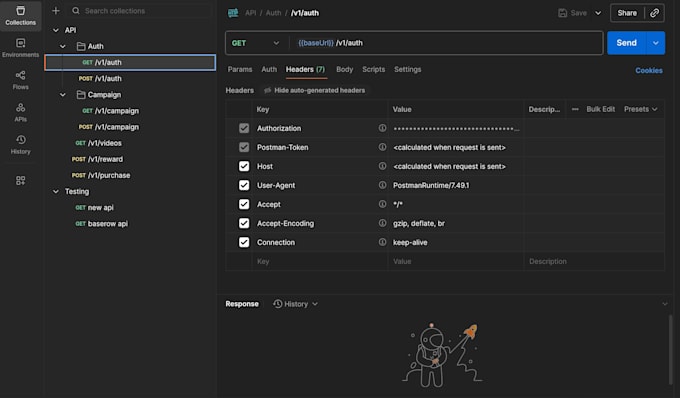Screen dimensions: 680x398
Task: Open the History sidebar panel
Action: pyautogui.click(x=20, y=145)
